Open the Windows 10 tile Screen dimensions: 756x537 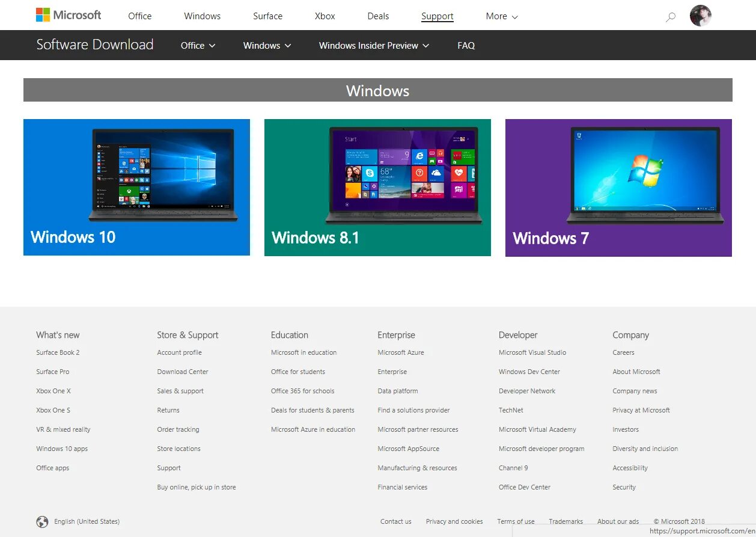[136, 187]
